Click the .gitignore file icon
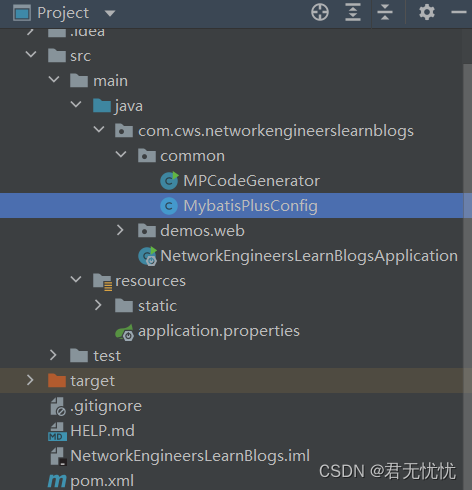 pyautogui.click(x=58, y=406)
